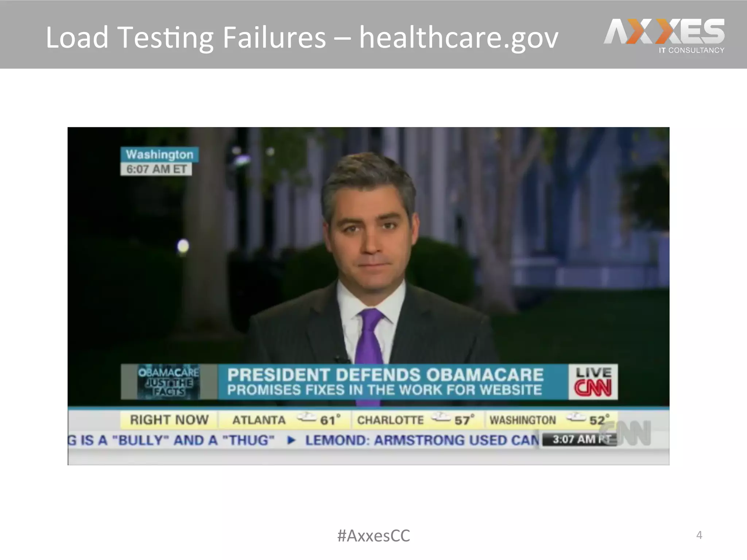Click slide page number 4

tap(699, 535)
